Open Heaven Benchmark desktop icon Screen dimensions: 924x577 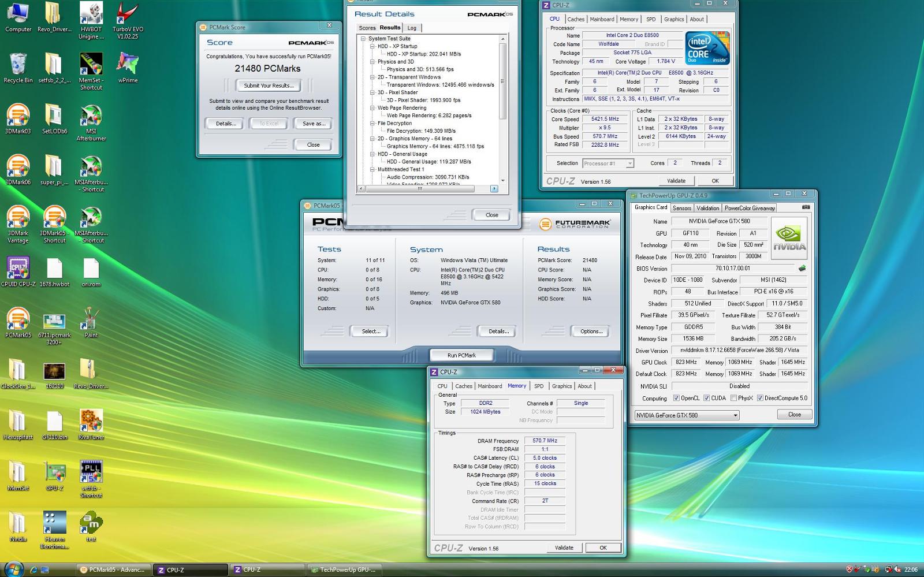[54, 530]
